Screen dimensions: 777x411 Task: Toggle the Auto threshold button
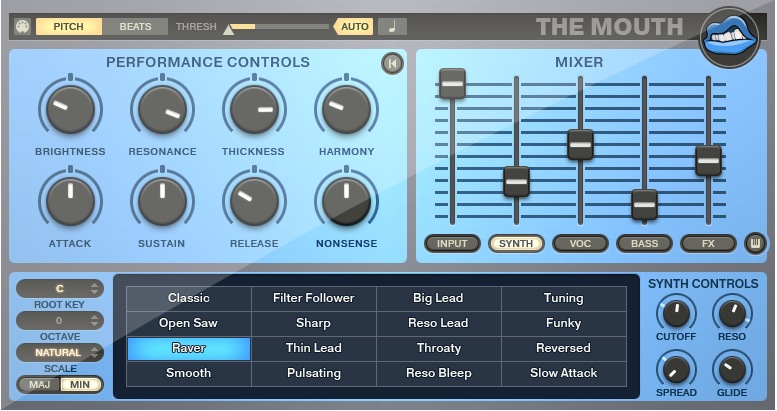[x=353, y=26]
